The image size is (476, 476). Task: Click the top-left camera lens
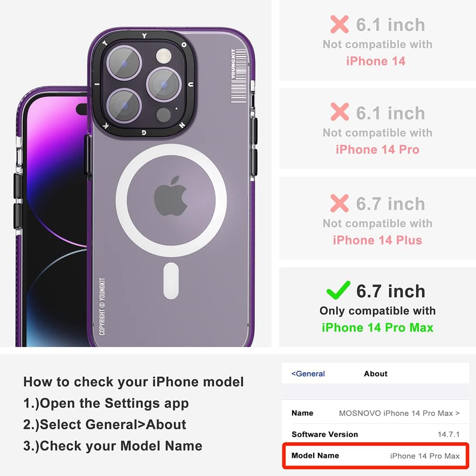(x=124, y=63)
